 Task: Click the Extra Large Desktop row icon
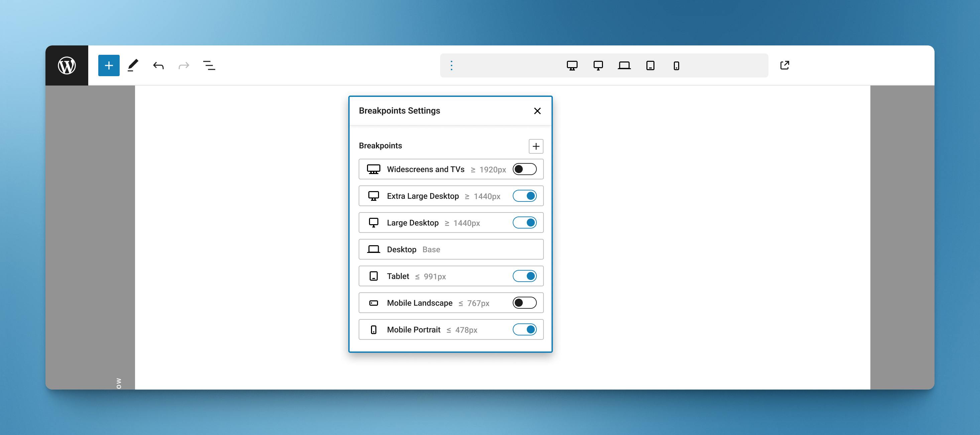click(373, 196)
